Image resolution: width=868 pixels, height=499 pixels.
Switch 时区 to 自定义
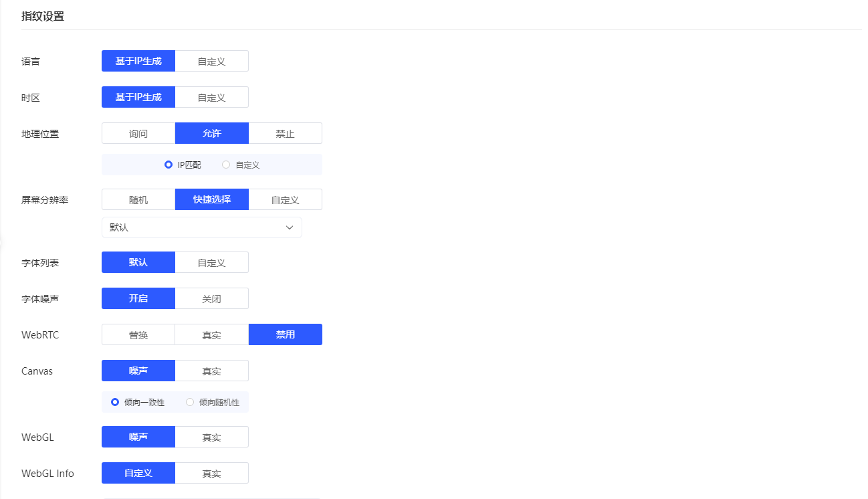(x=212, y=96)
